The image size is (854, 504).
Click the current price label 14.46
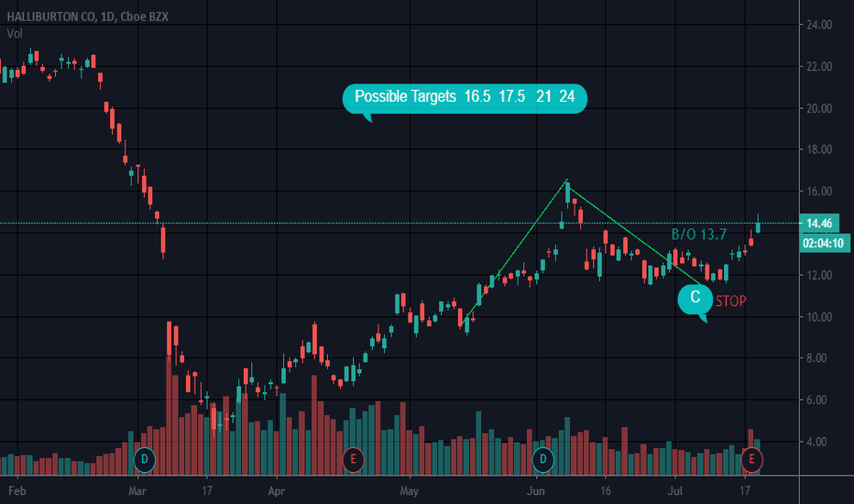[819, 223]
